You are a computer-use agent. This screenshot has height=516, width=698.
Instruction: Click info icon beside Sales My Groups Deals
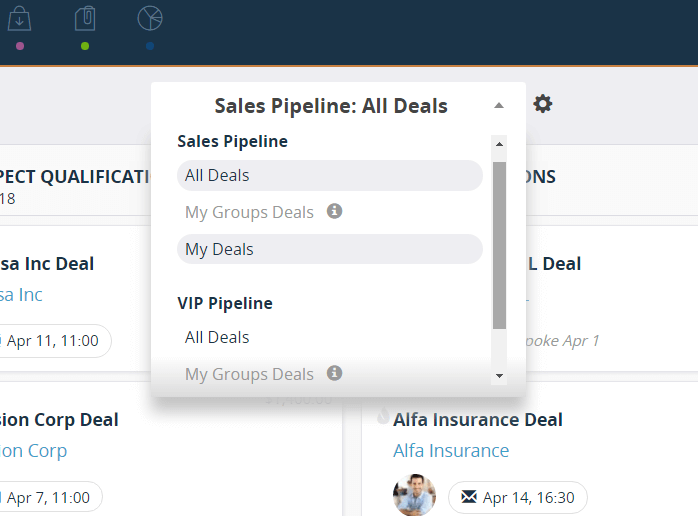[335, 211]
